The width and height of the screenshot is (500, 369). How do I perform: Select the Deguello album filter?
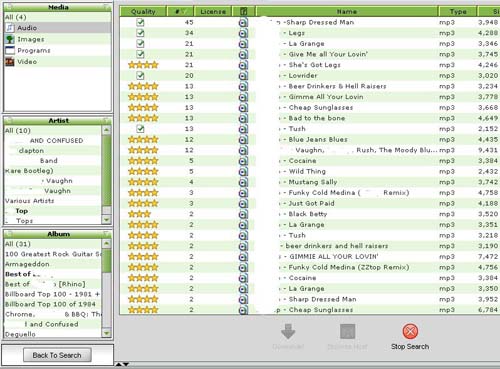pos(53,334)
